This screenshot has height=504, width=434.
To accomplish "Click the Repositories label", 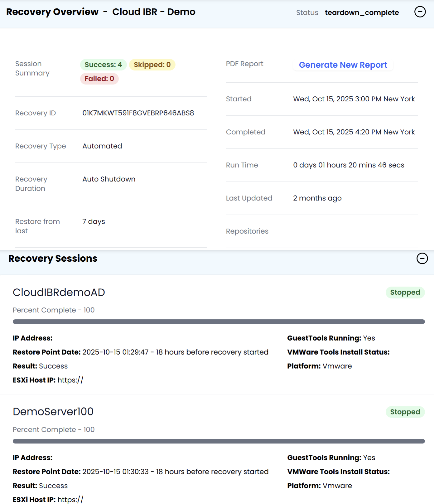I will coord(247,231).
